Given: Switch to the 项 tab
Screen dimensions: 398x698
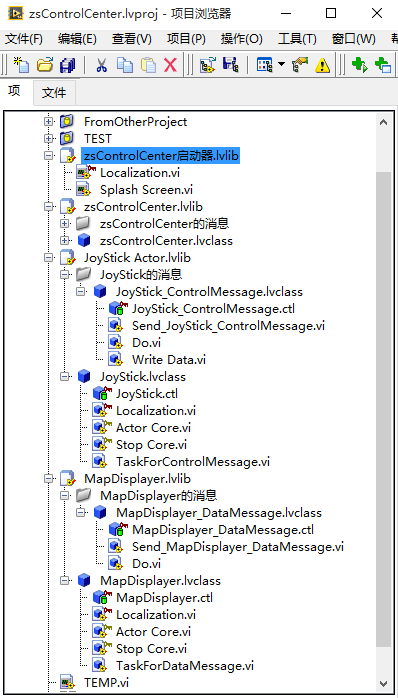Looking at the screenshot, I should click(14, 92).
